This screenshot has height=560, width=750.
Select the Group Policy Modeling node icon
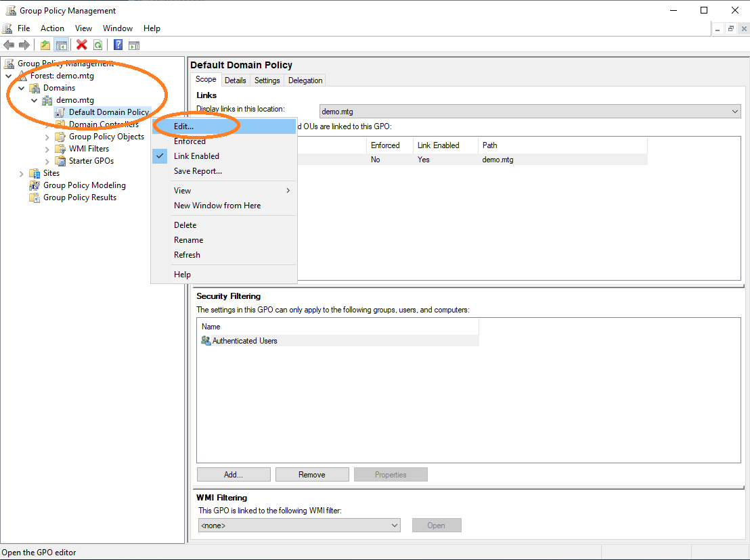click(35, 185)
